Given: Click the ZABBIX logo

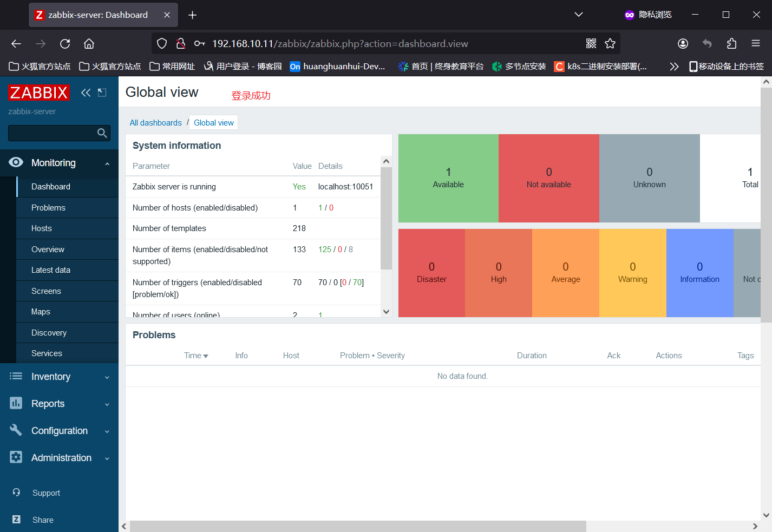Looking at the screenshot, I should pos(39,93).
